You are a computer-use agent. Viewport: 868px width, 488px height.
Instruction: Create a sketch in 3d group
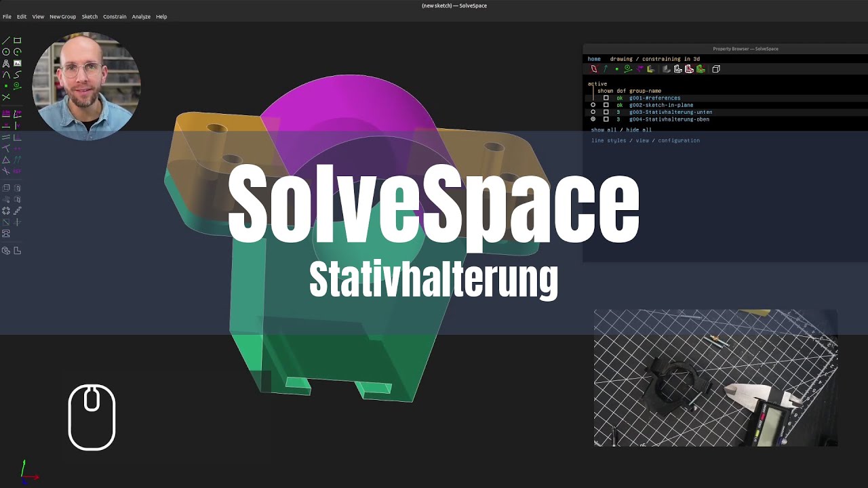[x=18, y=222]
